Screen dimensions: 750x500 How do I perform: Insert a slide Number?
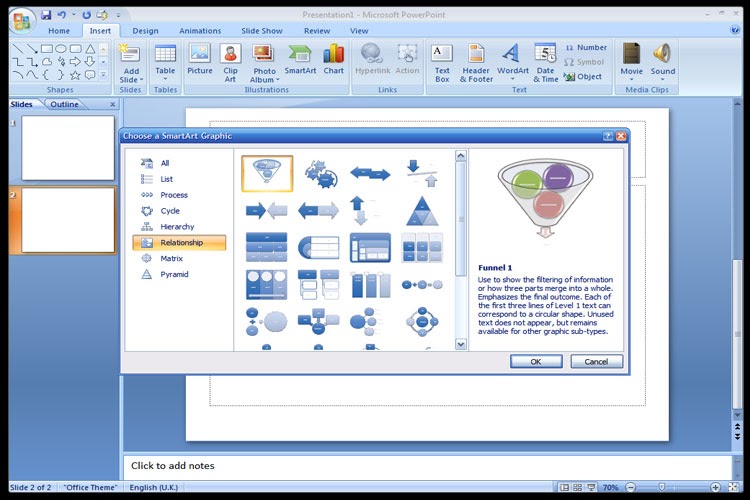[x=586, y=47]
